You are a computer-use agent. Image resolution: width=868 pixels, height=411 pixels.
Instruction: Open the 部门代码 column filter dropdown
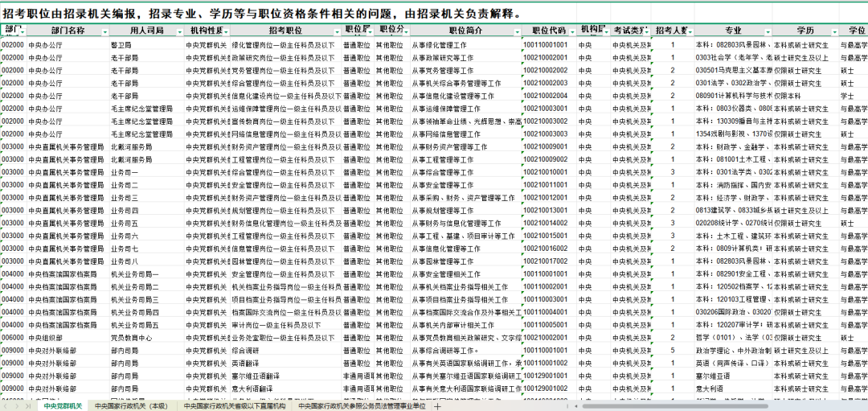click(23, 32)
